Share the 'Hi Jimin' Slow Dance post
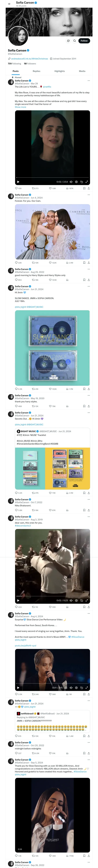This screenshot has height=868, width=98. (89, 389)
